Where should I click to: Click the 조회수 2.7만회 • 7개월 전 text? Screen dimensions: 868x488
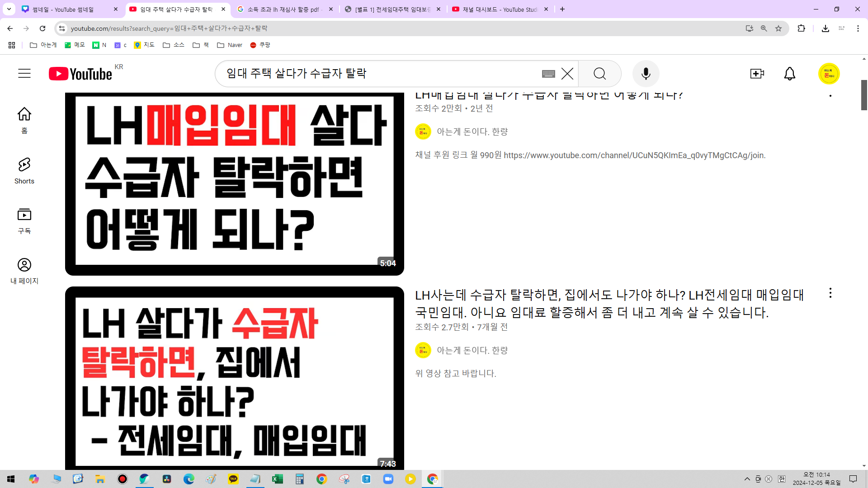pyautogui.click(x=462, y=327)
